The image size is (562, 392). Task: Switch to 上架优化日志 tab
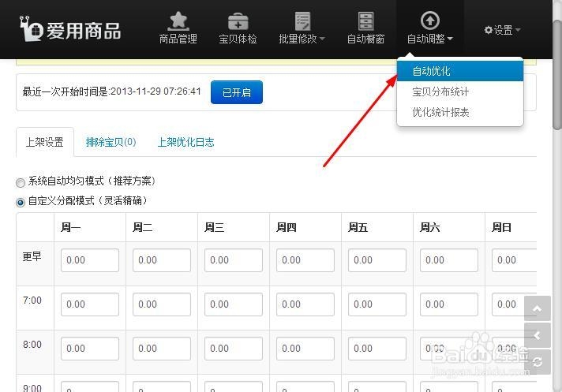coord(186,142)
